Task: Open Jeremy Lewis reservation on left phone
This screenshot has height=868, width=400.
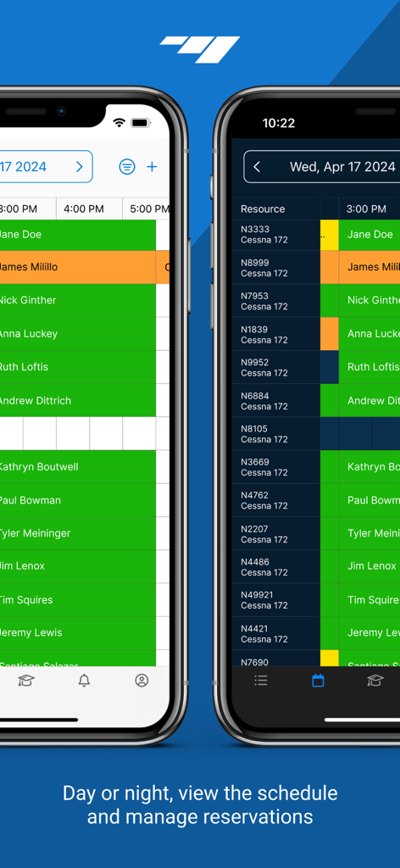Action: [x=77, y=632]
